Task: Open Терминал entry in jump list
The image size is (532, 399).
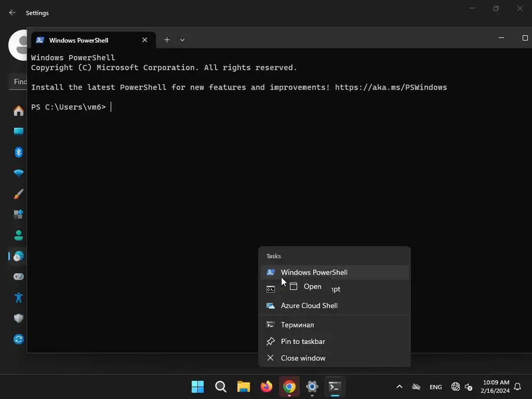Action: [x=335, y=325]
